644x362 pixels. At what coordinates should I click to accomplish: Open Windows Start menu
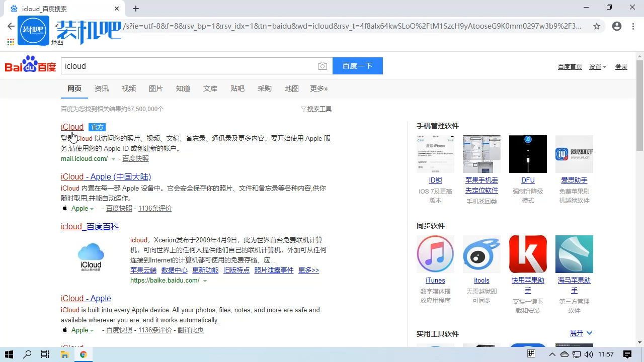(9, 354)
